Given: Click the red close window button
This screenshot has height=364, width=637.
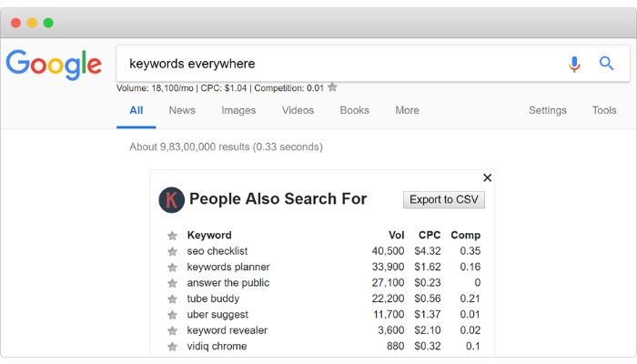Looking at the screenshot, I should point(15,23).
